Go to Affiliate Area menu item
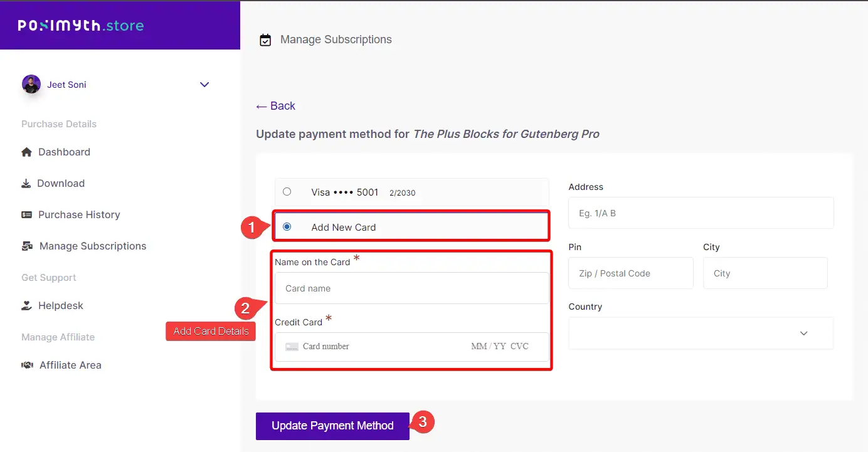Image resolution: width=868 pixels, height=452 pixels. click(x=70, y=365)
